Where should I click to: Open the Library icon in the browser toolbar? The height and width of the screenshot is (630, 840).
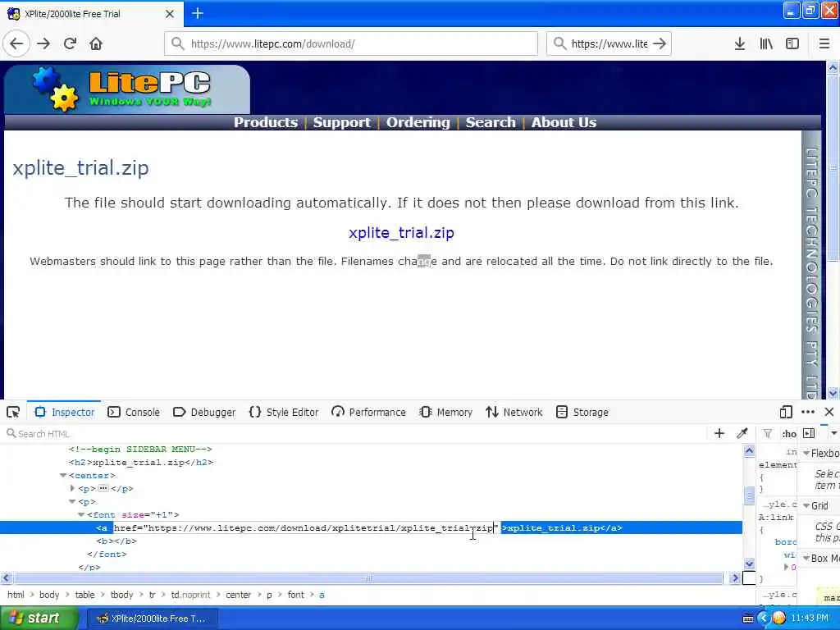tap(766, 43)
